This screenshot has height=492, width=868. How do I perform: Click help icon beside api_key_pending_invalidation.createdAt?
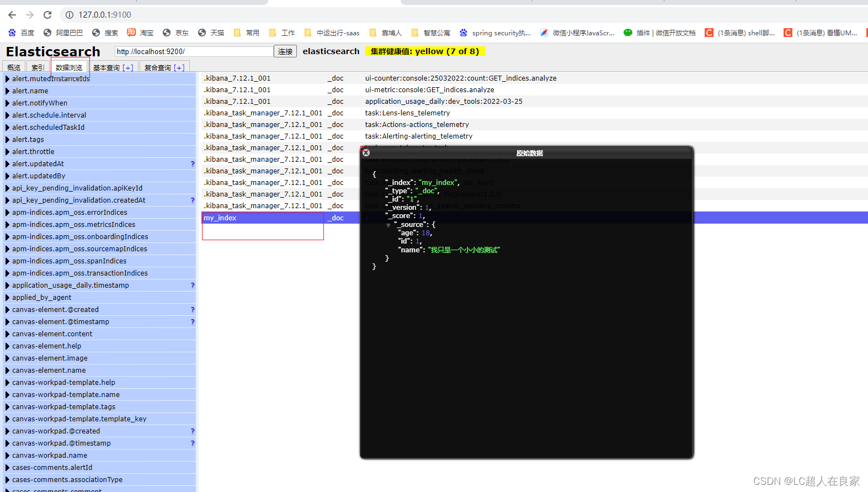[x=193, y=200]
